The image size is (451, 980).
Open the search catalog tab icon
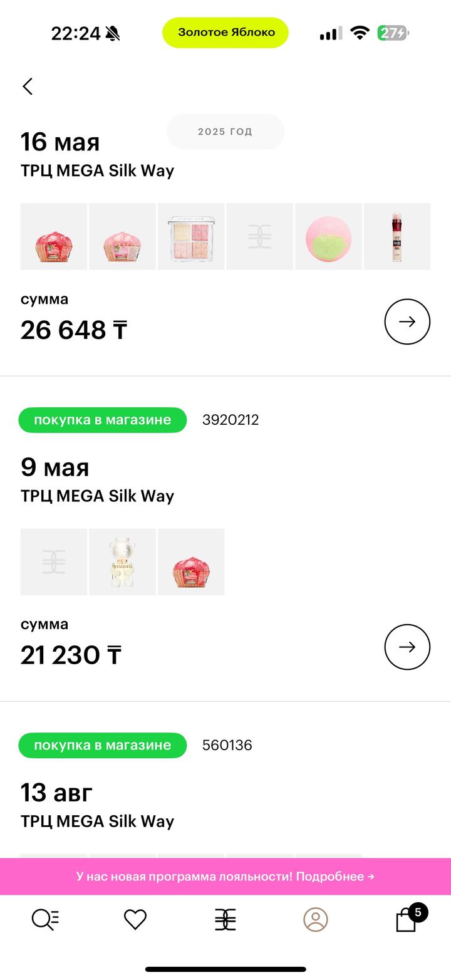[x=45, y=919]
